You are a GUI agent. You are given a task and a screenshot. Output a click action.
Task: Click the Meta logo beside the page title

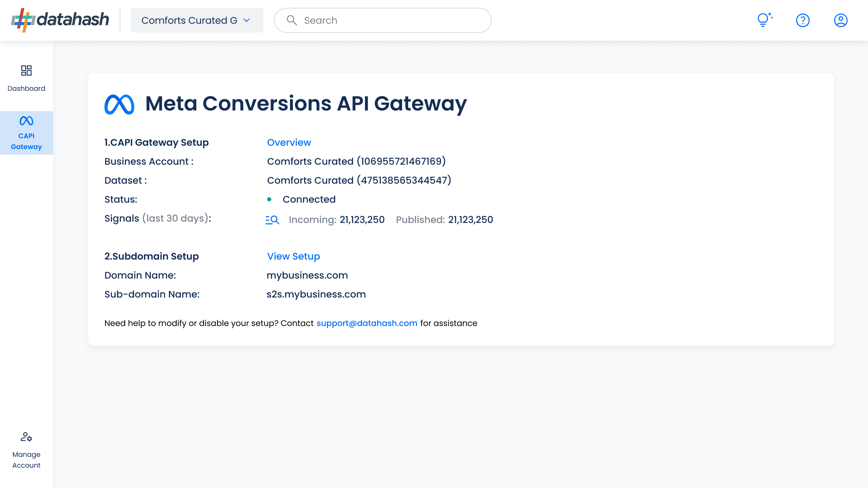[119, 104]
